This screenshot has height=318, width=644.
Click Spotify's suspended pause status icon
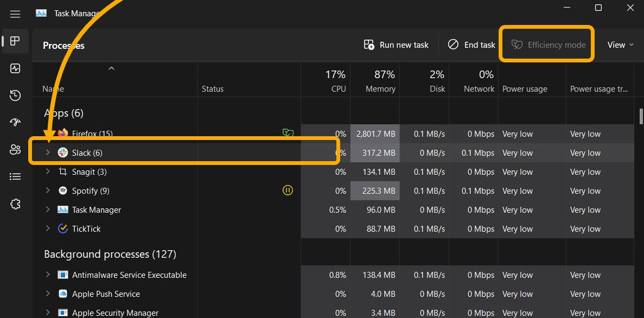(x=288, y=190)
